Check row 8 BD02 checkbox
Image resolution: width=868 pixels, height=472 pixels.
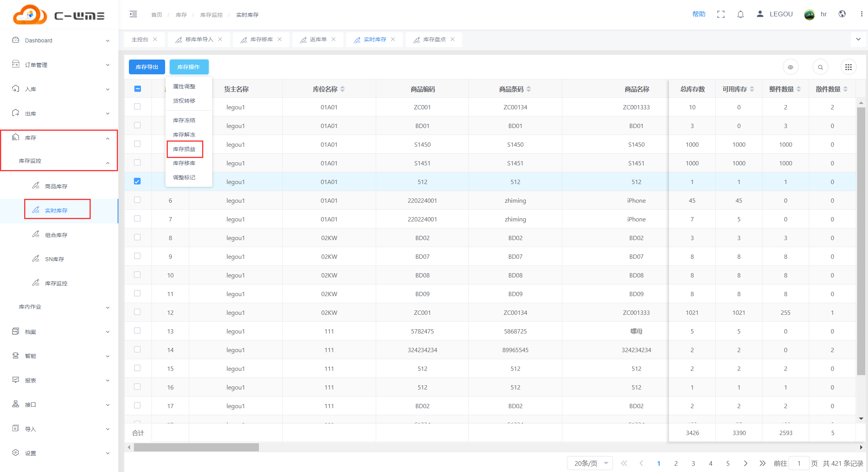click(x=137, y=237)
